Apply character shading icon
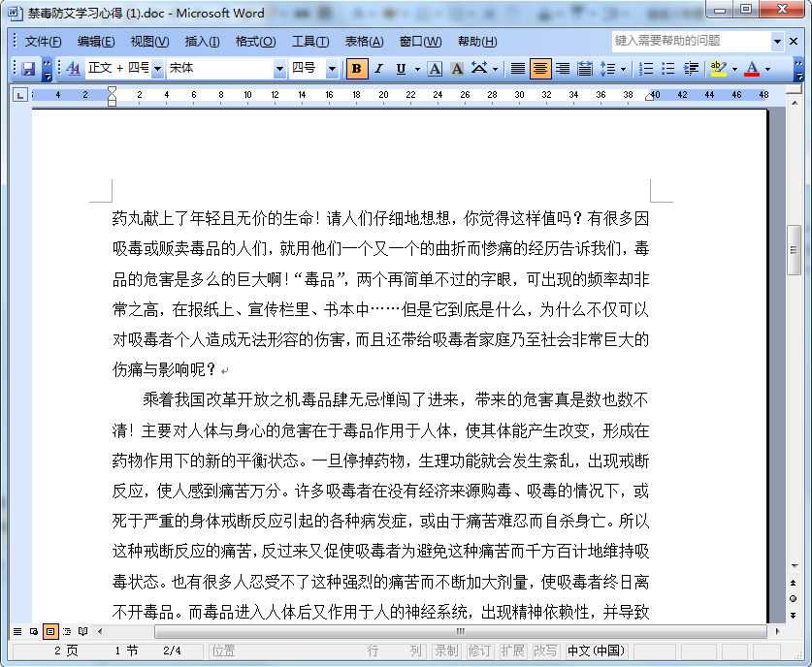Viewport: 812px width, 667px height. [457, 68]
